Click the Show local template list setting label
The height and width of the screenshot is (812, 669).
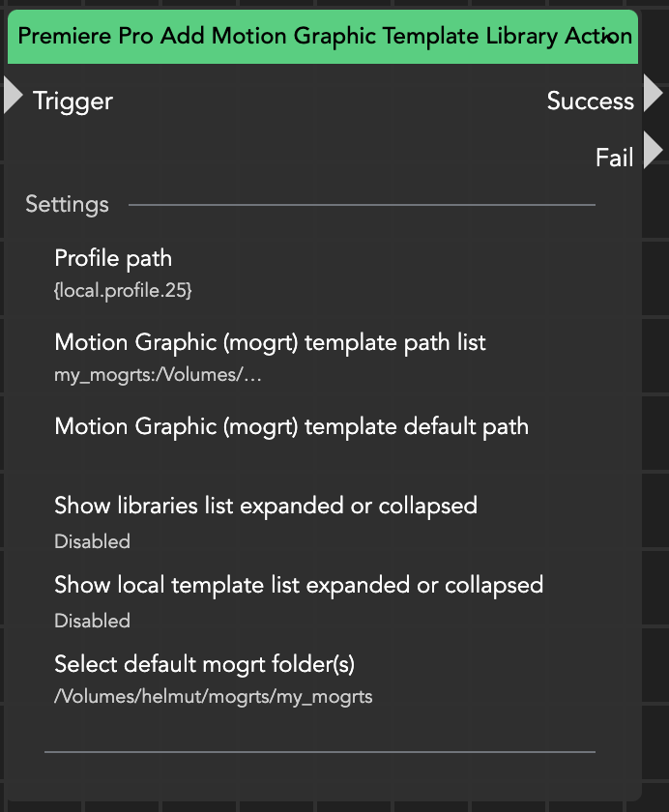[298, 585]
